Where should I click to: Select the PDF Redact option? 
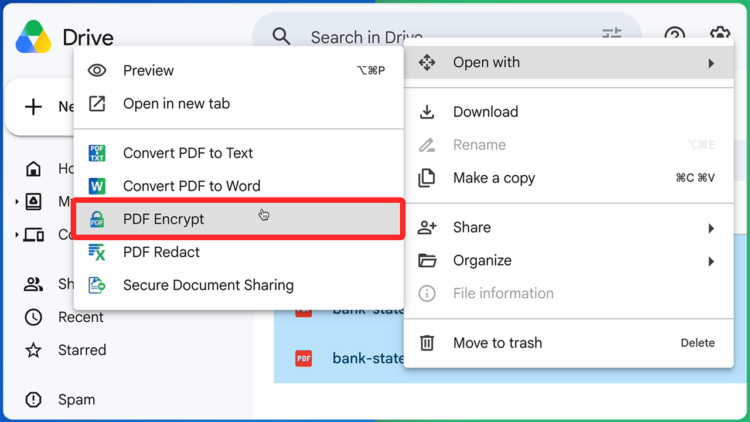click(238, 252)
